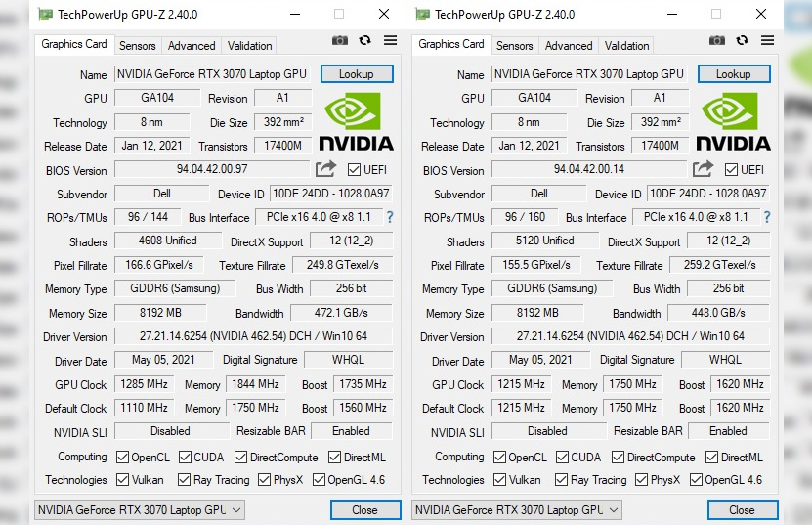Toggle UEFI checkbox in right window
The width and height of the screenshot is (812, 525).
point(731,169)
